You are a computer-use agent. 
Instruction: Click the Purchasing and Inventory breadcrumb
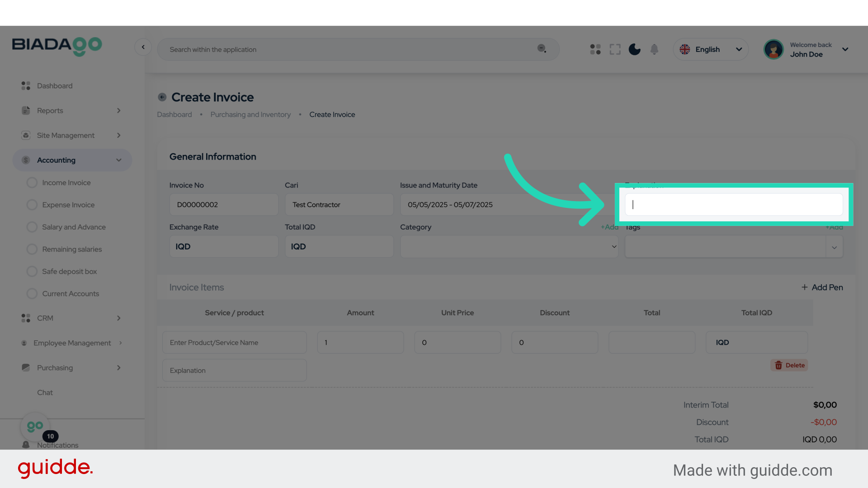click(250, 115)
